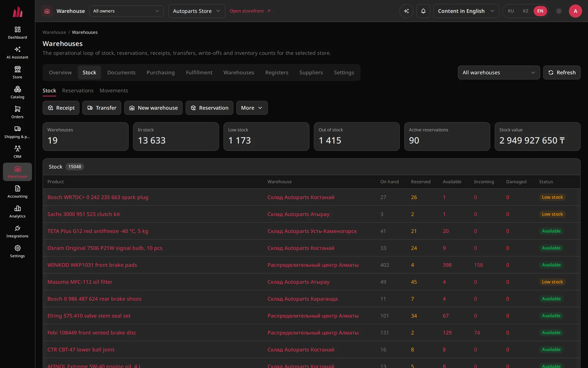Click the Receipt button

click(61, 108)
